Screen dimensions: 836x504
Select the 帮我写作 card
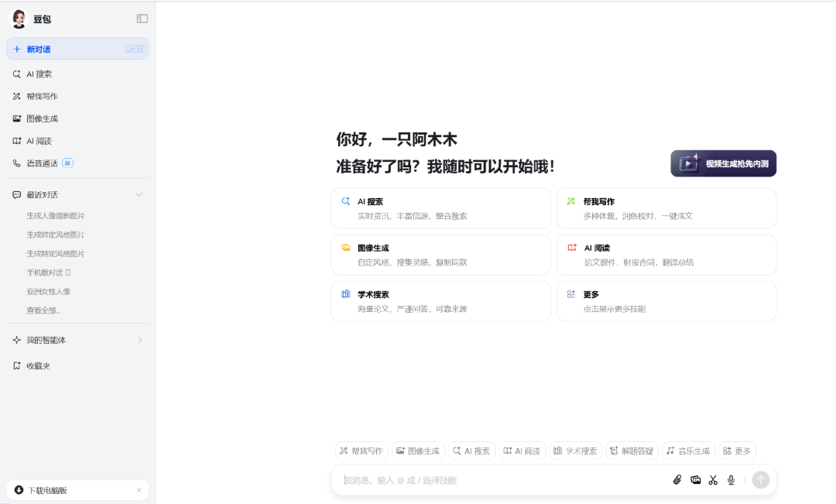(x=666, y=208)
